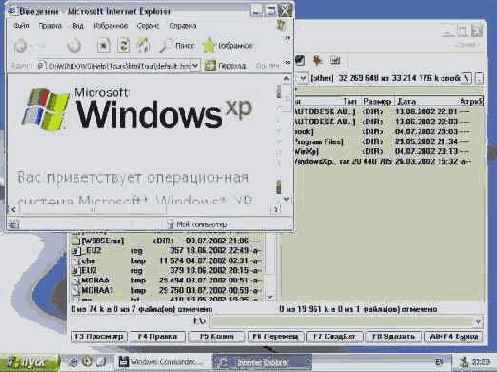Click IE horizontal scrollbar right arrow
Viewport: 497px width, 372px height.
tap(276, 210)
